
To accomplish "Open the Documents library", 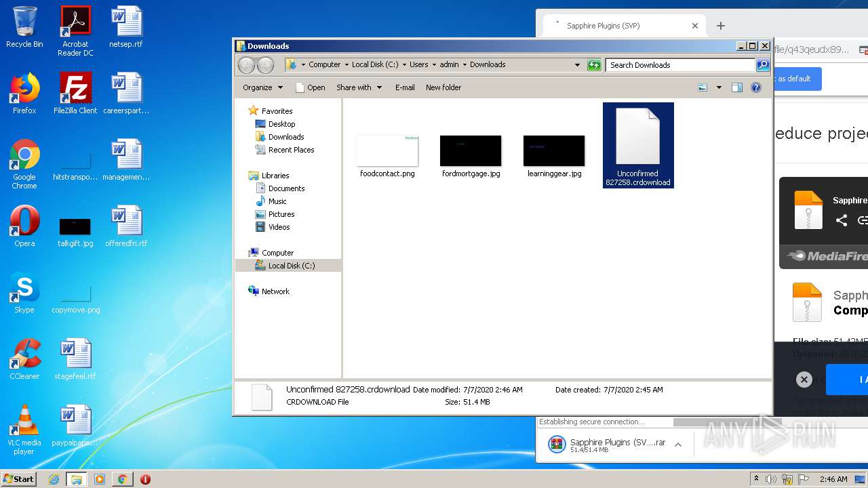I will tap(286, 188).
